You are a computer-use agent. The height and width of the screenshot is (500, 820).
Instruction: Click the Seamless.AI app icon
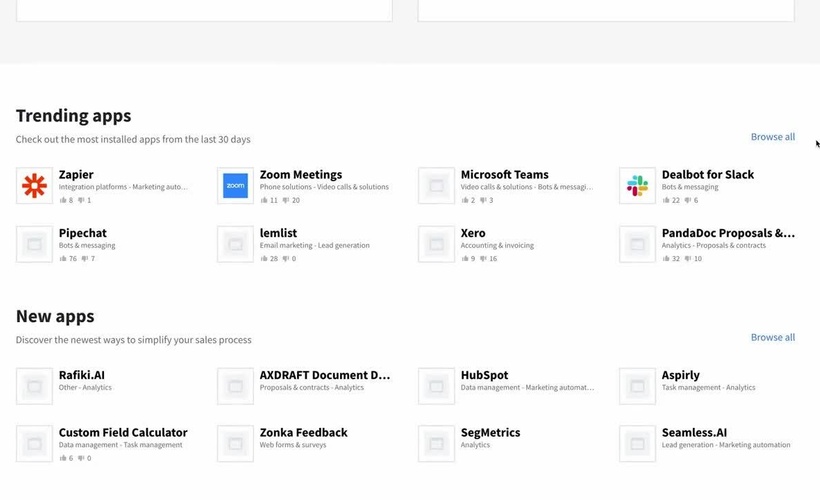click(x=637, y=444)
